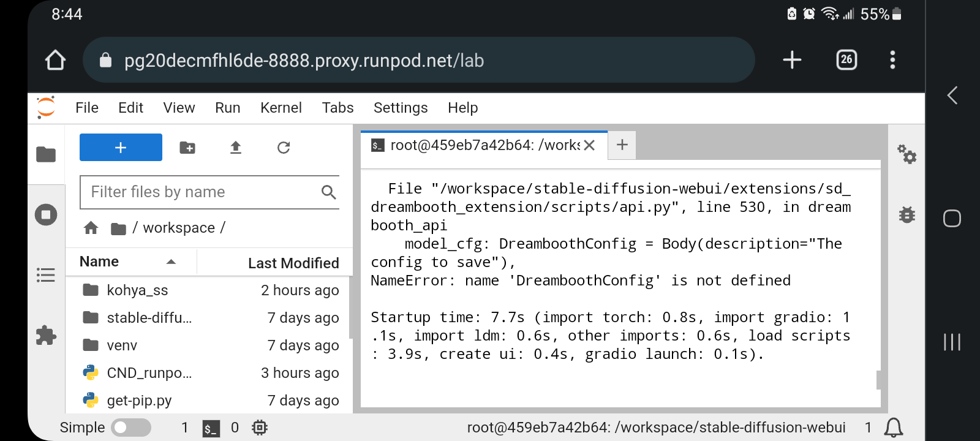Image resolution: width=980 pixels, height=441 pixels.
Task: Click the blue new launcher button
Action: [120, 147]
